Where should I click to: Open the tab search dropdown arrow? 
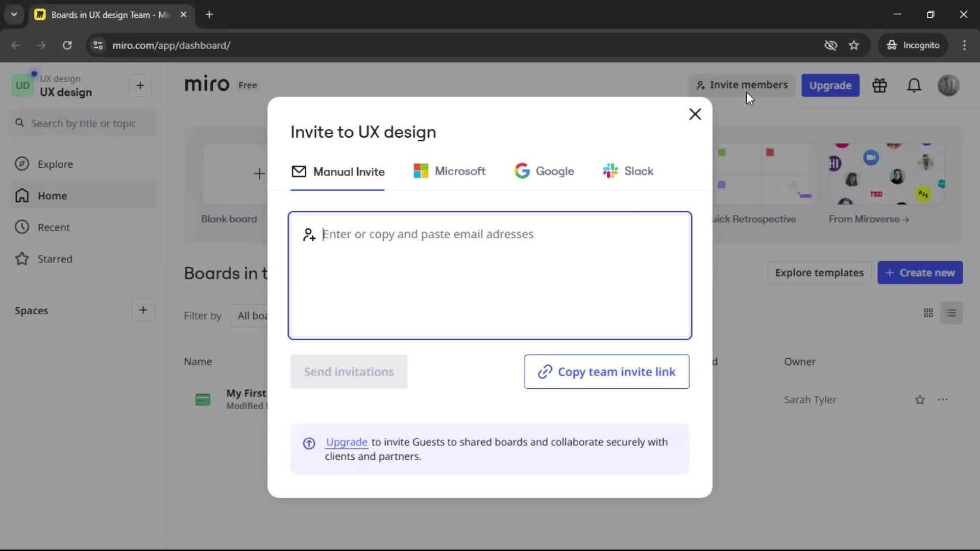(14, 15)
